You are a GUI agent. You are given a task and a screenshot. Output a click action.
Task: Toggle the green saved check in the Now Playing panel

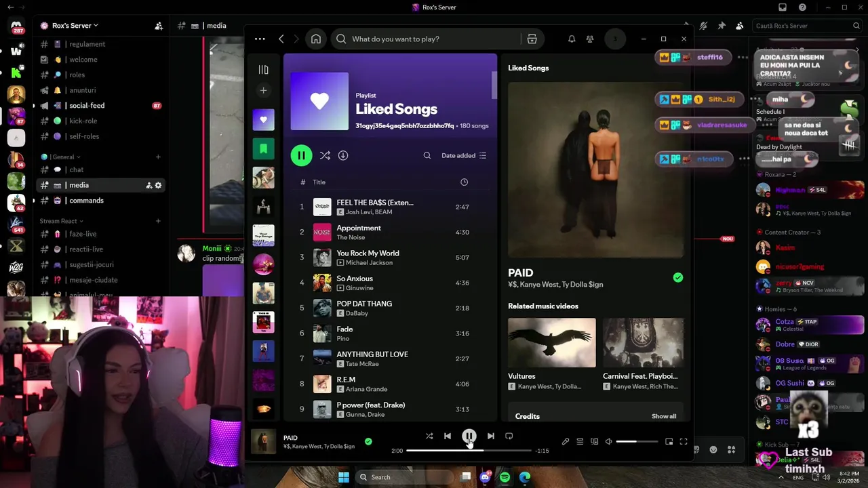point(677,277)
